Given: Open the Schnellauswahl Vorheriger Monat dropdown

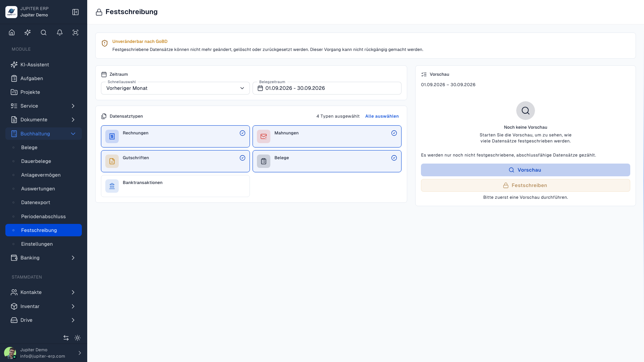Looking at the screenshot, I should tap(175, 88).
